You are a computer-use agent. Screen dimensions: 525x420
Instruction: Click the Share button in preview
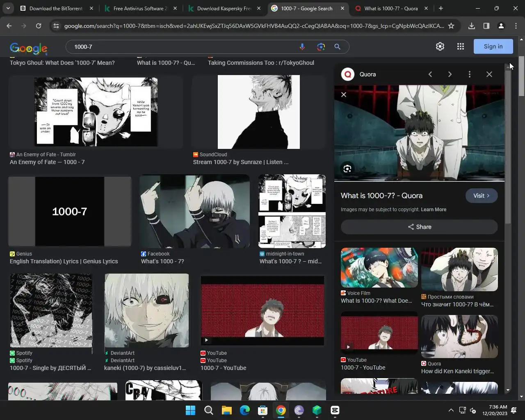click(x=419, y=227)
